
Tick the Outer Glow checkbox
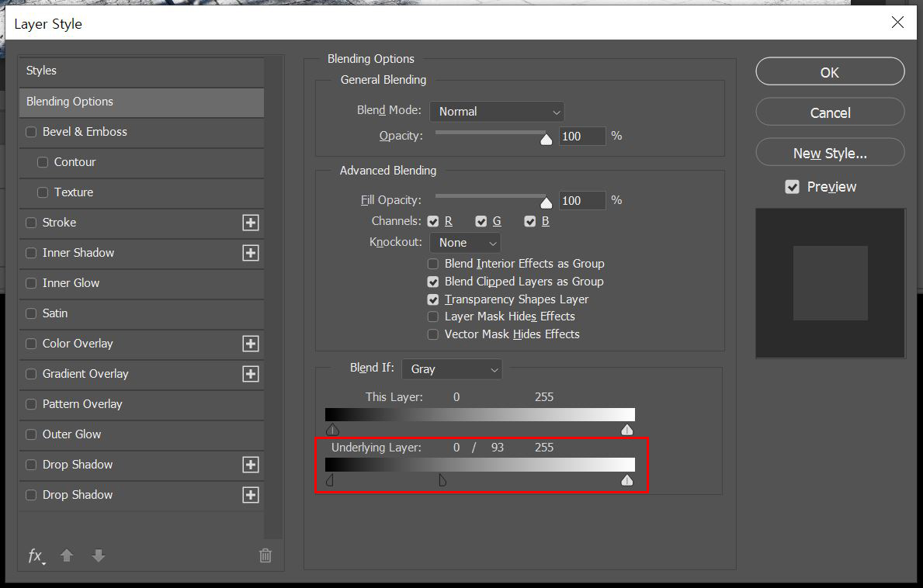(31, 434)
